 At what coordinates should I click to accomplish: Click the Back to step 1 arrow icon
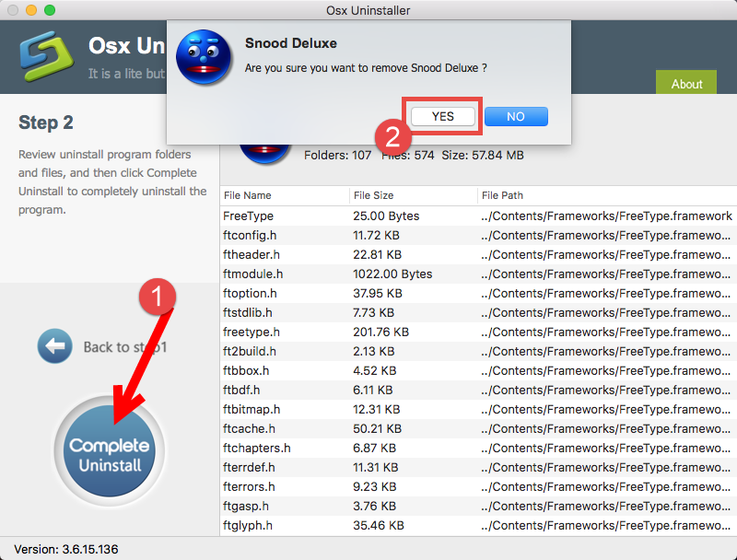coord(55,346)
